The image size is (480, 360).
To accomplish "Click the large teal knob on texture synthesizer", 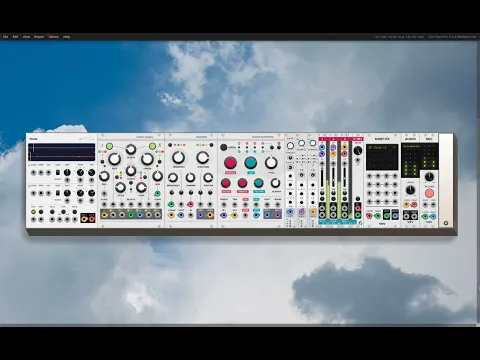I will [251, 163].
